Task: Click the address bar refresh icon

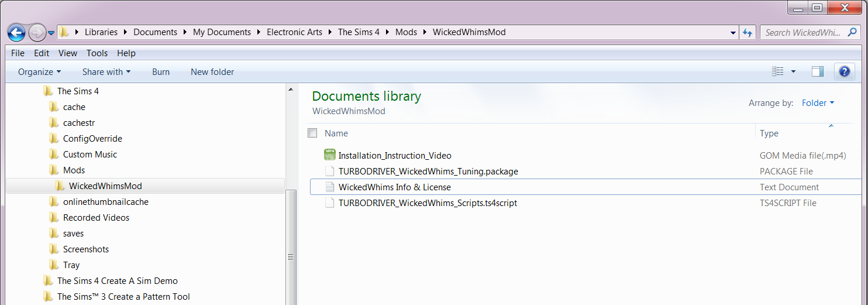Action: (x=747, y=33)
